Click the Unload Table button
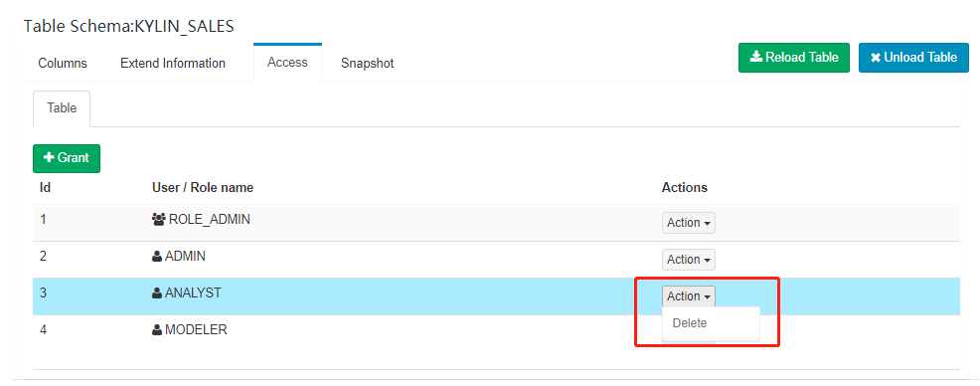This screenshot has width=980, height=386. 913,58
